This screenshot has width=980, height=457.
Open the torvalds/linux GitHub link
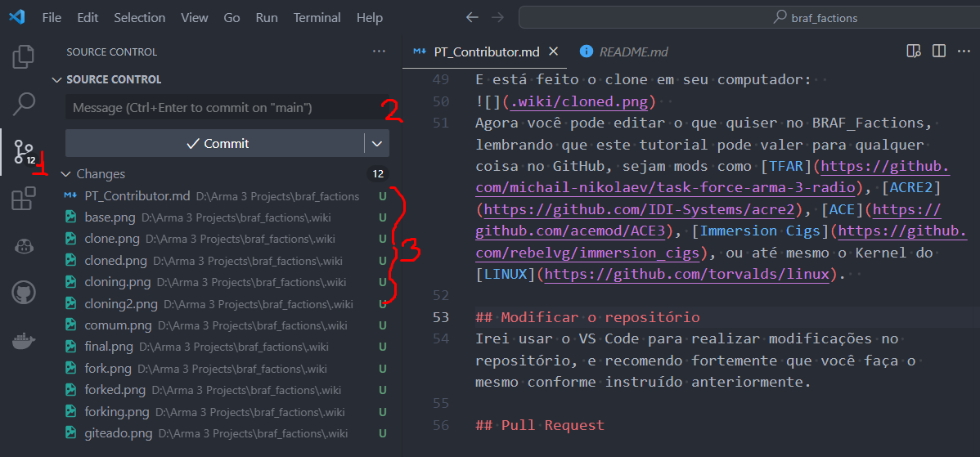coord(687,274)
